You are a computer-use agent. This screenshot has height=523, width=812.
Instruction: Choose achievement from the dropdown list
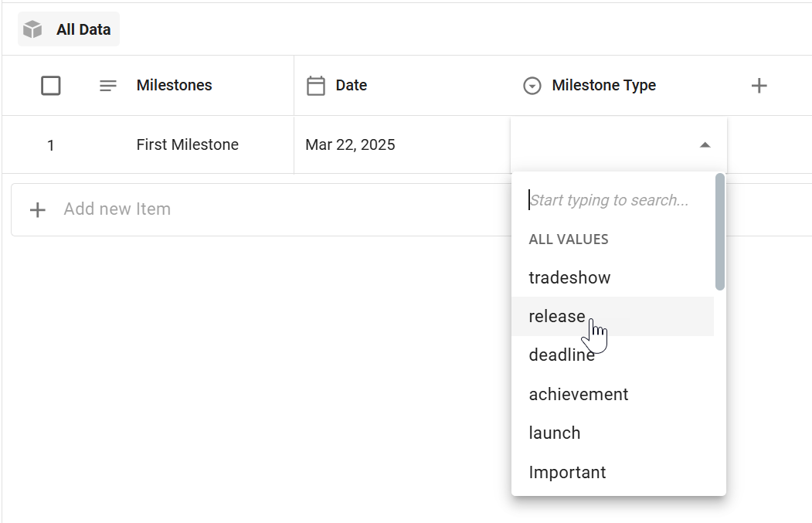coord(579,394)
